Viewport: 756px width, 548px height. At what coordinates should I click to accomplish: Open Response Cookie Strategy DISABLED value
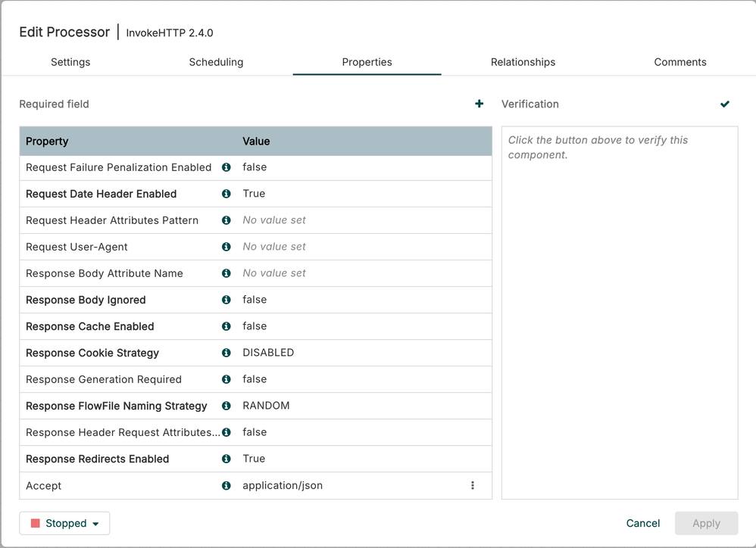pos(268,353)
